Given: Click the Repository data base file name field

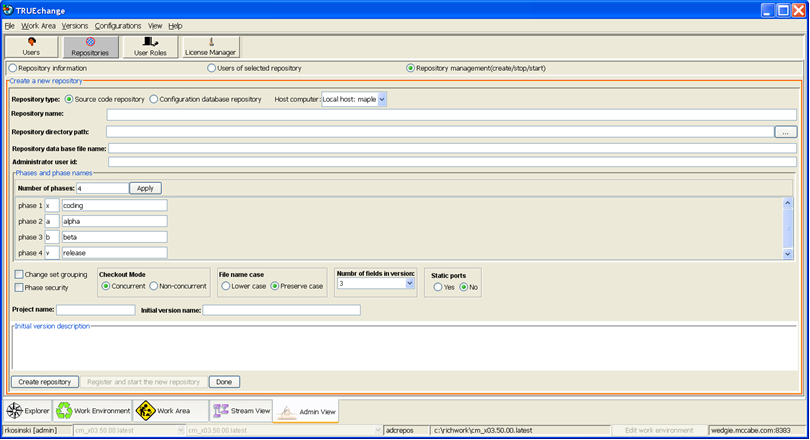Looking at the screenshot, I should pos(453,149).
